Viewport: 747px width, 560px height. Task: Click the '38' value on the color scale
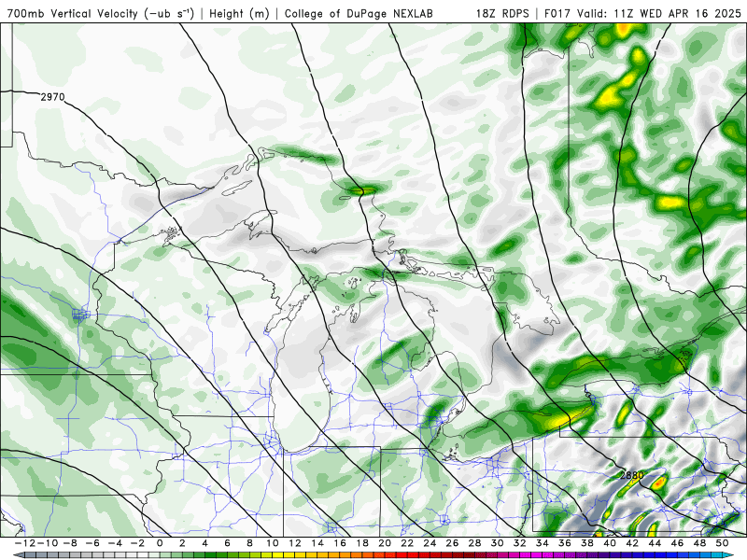pos(587,543)
